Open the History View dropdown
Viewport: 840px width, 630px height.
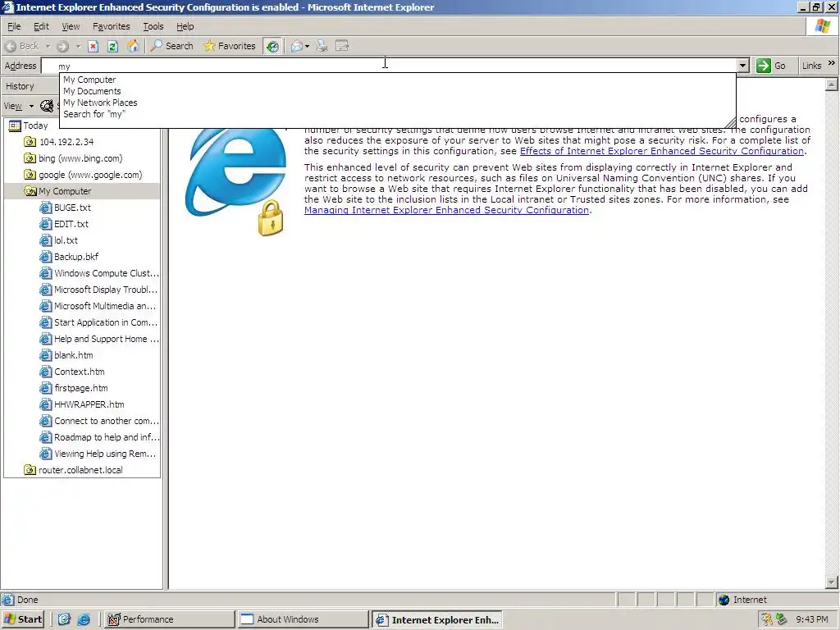tap(19, 106)
